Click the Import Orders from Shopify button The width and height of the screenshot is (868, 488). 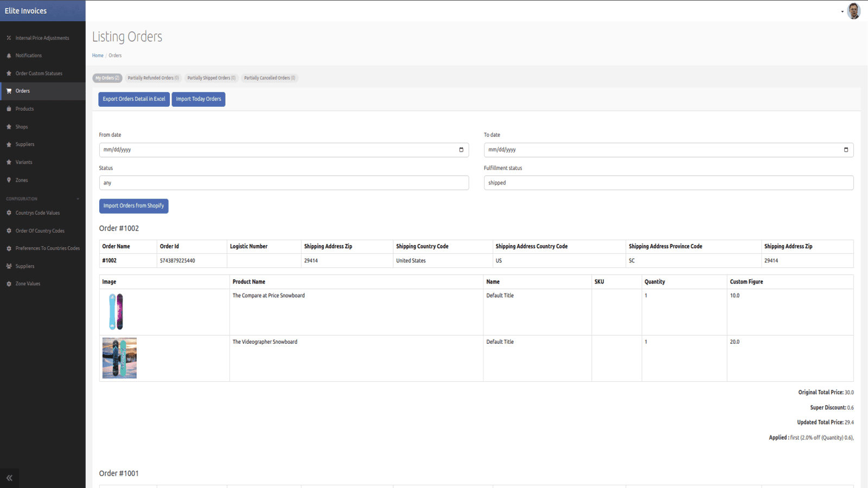tap(133, 206)
